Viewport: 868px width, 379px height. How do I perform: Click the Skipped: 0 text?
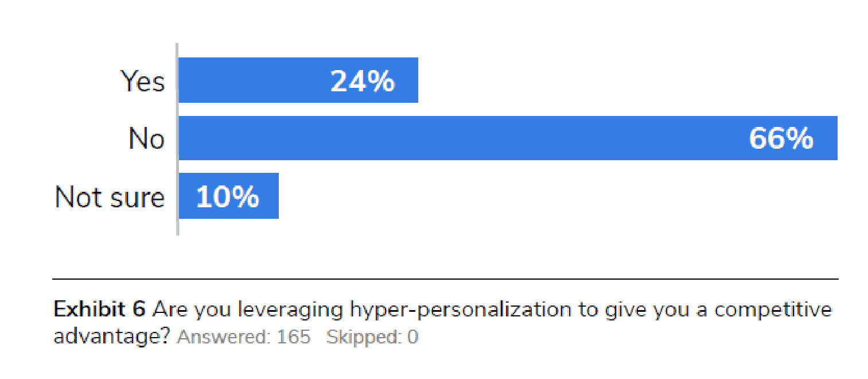pos(372,337)
